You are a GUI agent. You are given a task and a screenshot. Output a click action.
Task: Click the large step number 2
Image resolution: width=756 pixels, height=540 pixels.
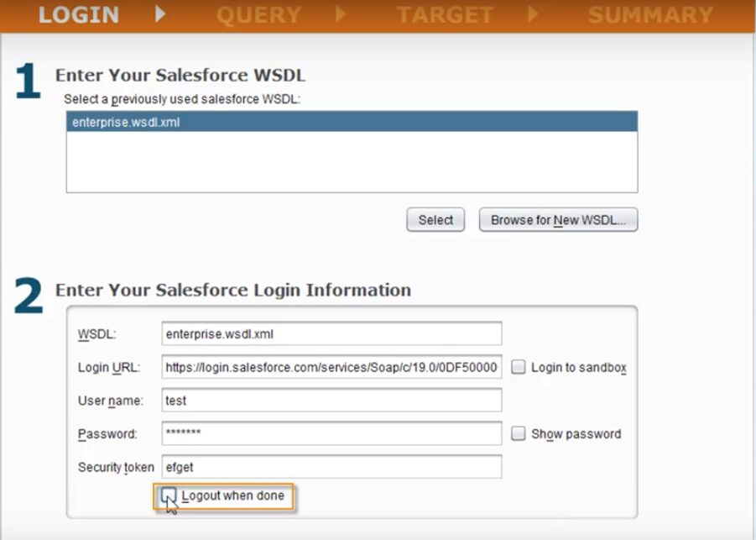coord(29,297)
